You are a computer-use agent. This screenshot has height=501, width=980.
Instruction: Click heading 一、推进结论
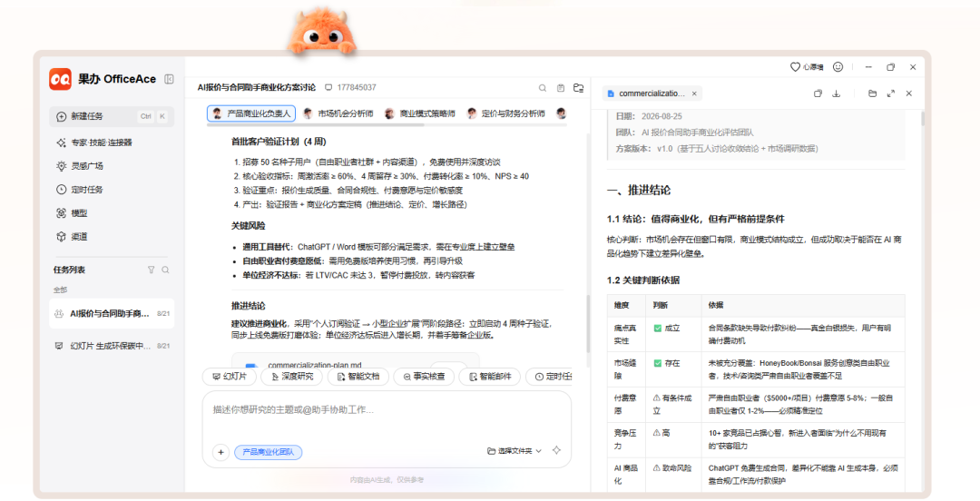tap(638, 190)
